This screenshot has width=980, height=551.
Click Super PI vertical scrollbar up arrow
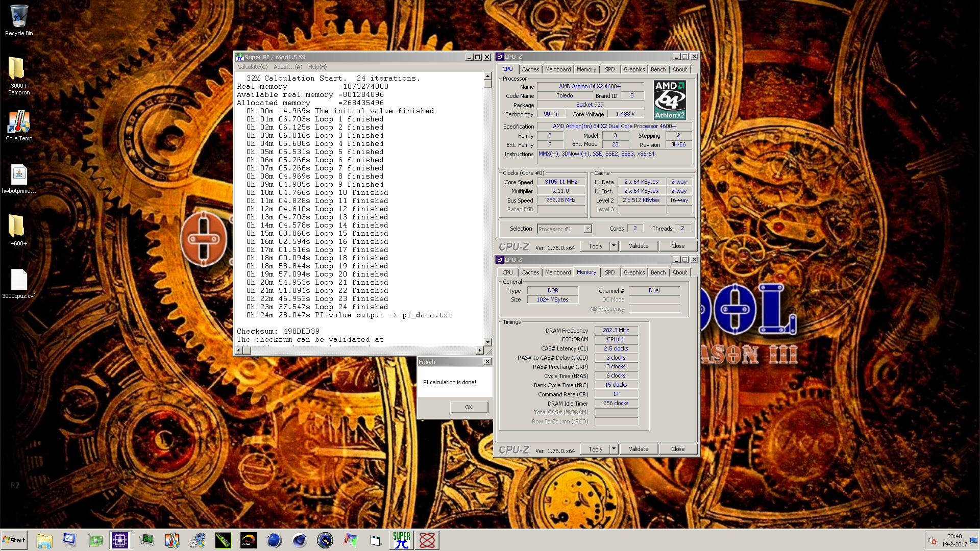point(487,76)
